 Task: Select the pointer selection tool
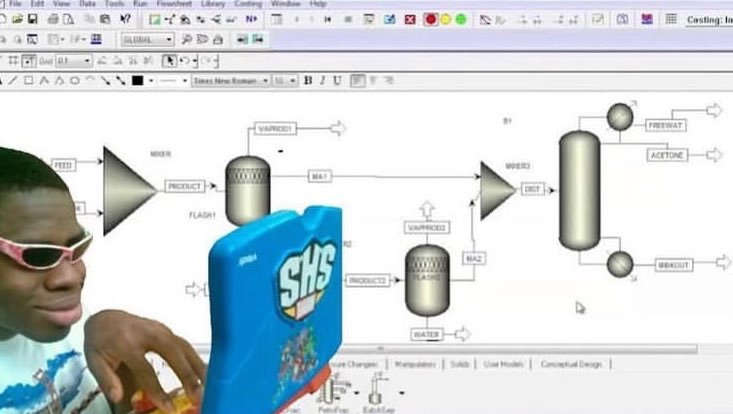(169, 61)
